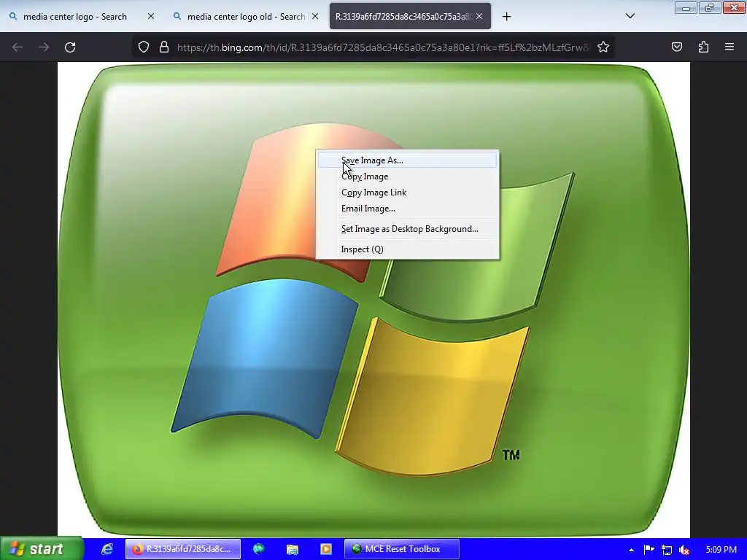
Task: Reload the current page
Action: (x=70, y=47)
